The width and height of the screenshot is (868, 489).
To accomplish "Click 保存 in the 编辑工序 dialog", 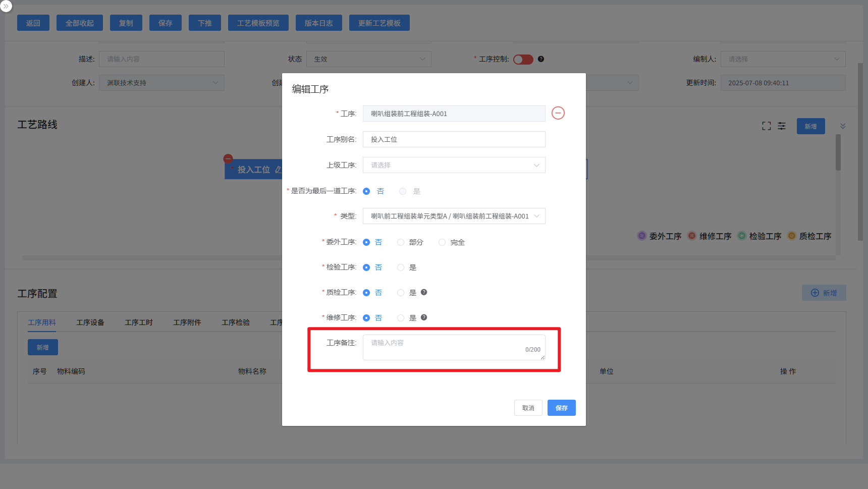I will point(562,408).
